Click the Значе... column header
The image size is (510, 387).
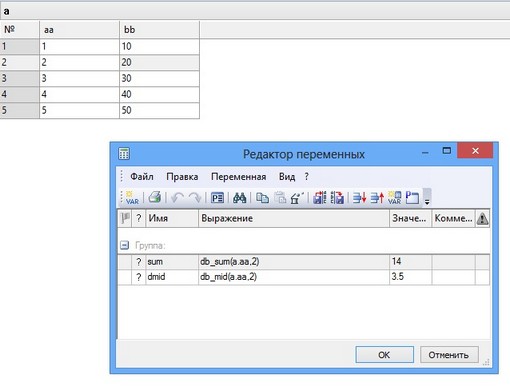410,218
